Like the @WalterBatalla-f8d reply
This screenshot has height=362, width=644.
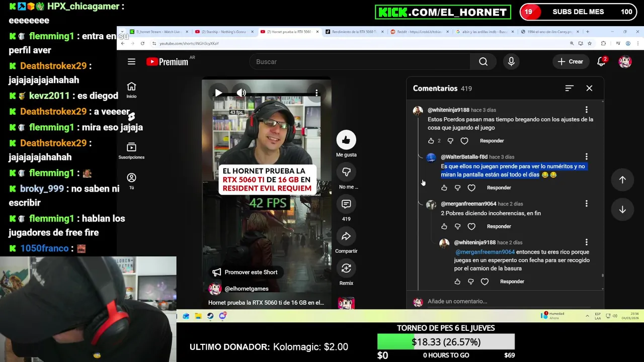tap(444, 188)
